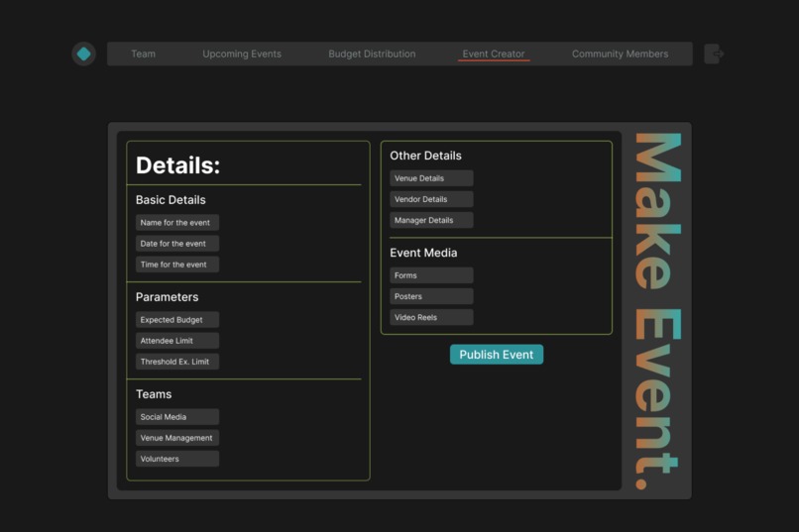Choose the Social Media team field
Viewport: 799px width, 532px height.
pos(177,417)
